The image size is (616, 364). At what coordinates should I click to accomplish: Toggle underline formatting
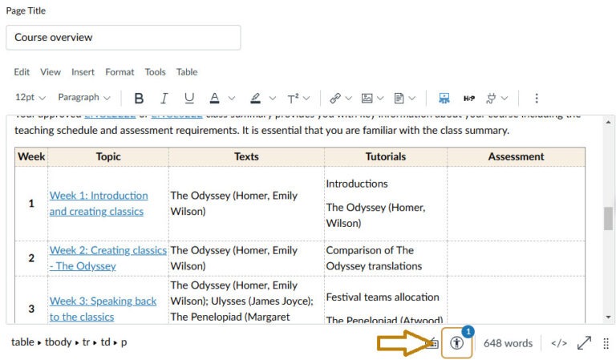click(189, 98)
